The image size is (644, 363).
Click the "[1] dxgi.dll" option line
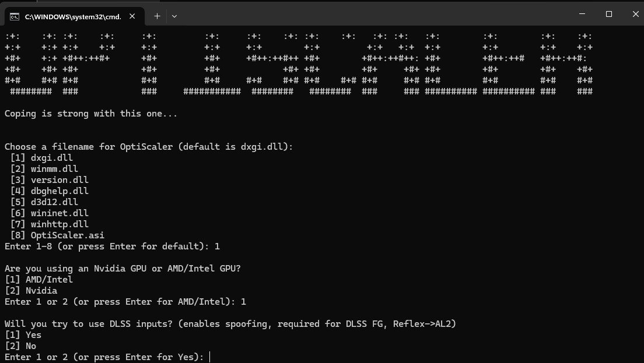(41, 158)
